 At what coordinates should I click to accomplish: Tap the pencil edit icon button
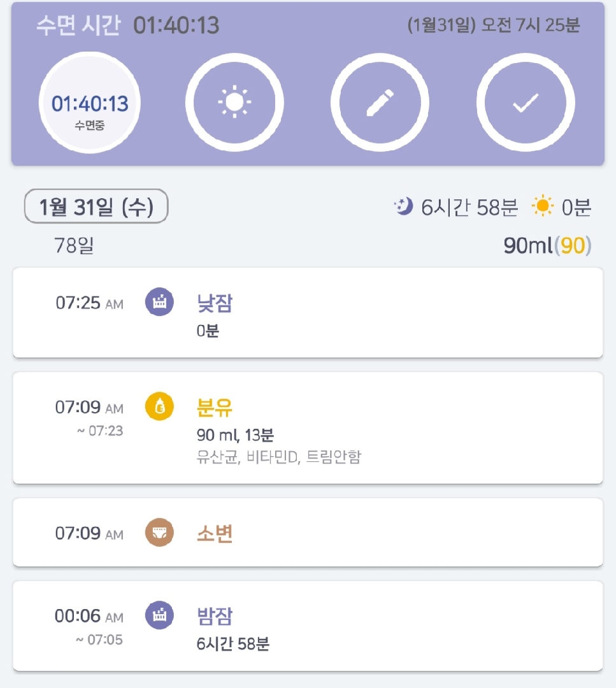point(380,103)
